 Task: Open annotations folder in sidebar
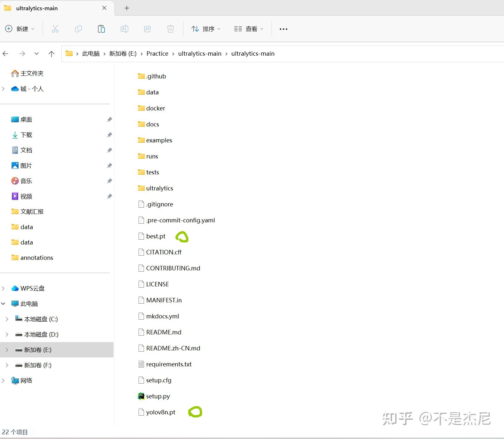[32, 258]
